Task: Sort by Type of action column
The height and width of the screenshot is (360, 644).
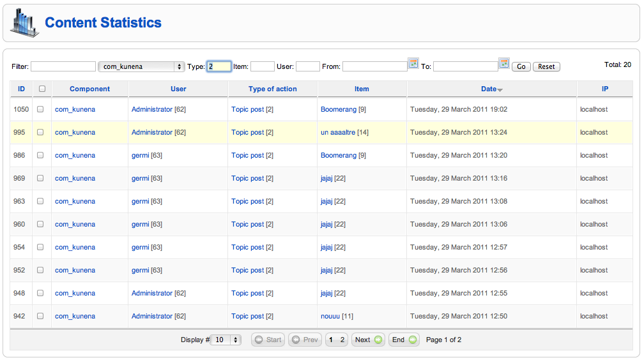Action: tap(272, 89)
